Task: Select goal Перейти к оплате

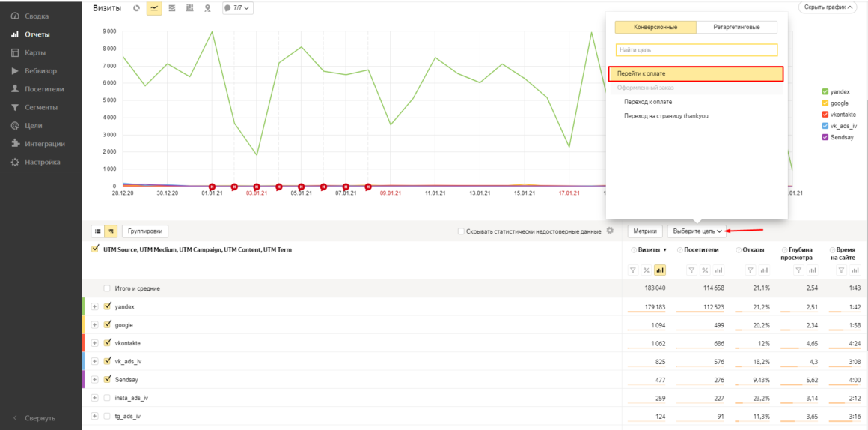Action: [696, 73]
